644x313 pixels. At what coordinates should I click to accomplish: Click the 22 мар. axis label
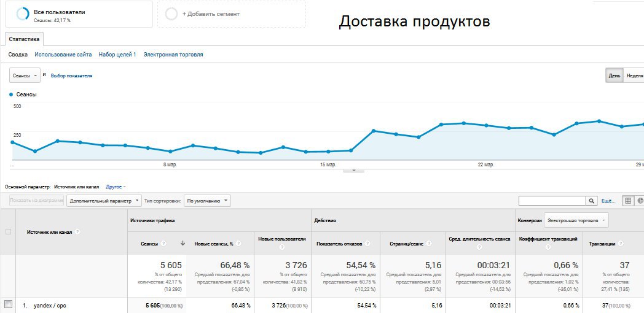pos(486,164)
